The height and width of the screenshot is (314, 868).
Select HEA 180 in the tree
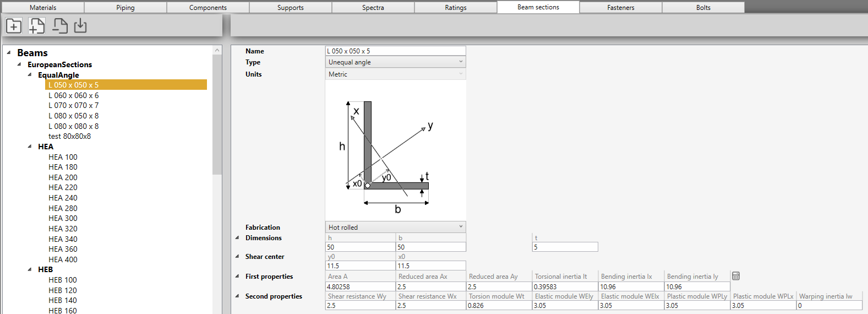coord(63,167)
